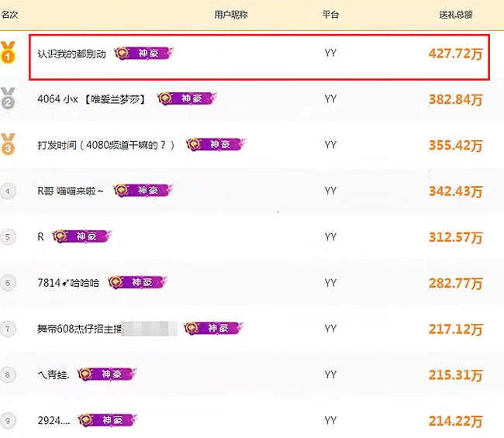The height and width of the screenshot is (438, 504).
Task: Click the gold rank 1 medal icon
Action: [8, 53]
